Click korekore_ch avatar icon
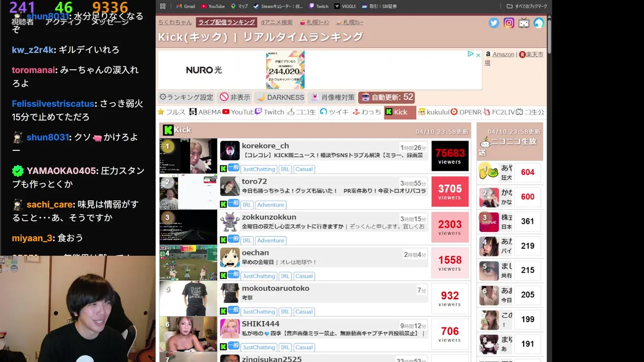644x362 pixels. (x=230, y=151)
